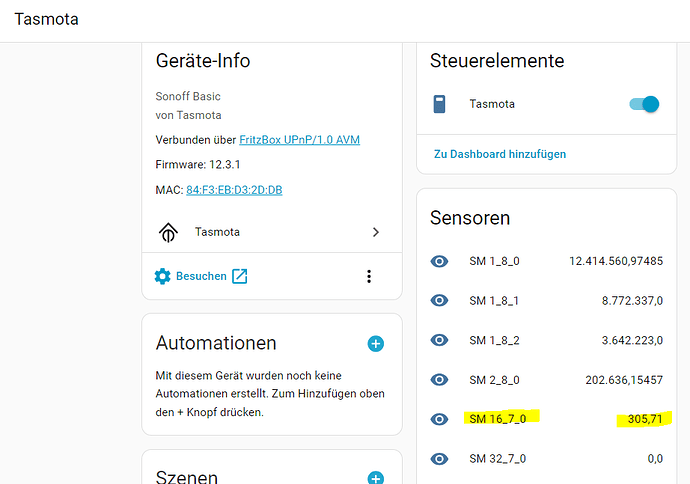This screenshot has height=484, width=690.
Task: Visit the device via Besuchen
Action: click(201, 276)
